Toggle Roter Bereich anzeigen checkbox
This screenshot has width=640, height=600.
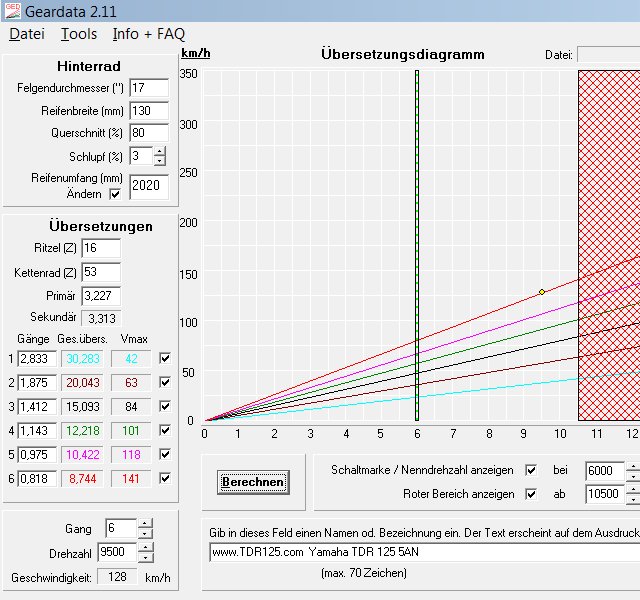531,494
